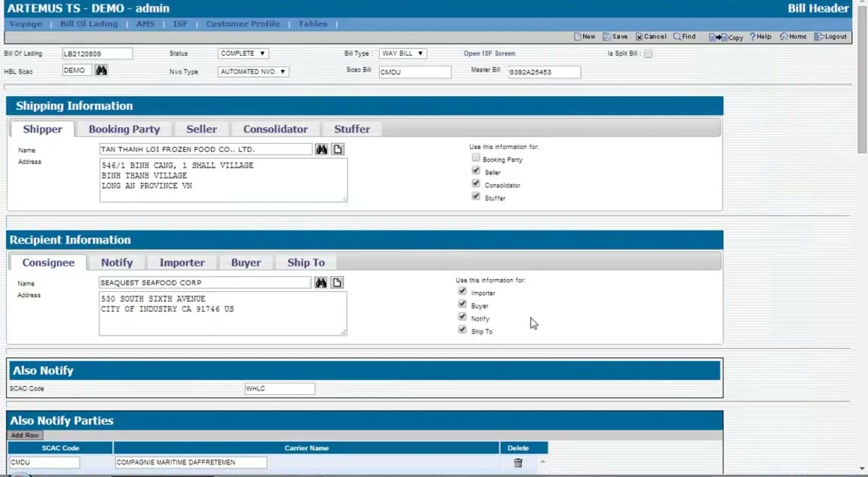Uncheck the shipper Stuffer checkbox
Viewport: 868px width, 477px height.
[x=476, y=196]
